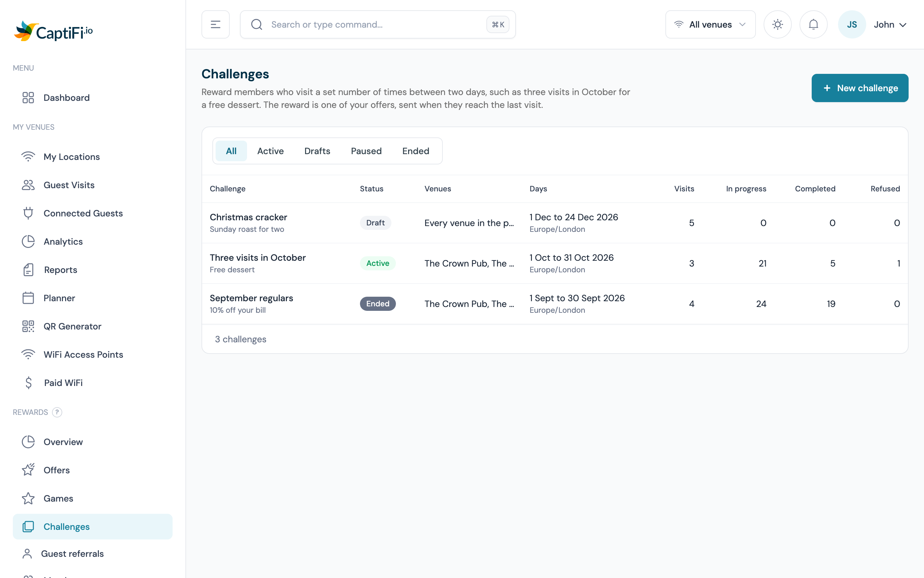Screen dimensions: 924x578
Task: Open the All venues dropdown
Action: pyautogui.click(x=710, y=24)
